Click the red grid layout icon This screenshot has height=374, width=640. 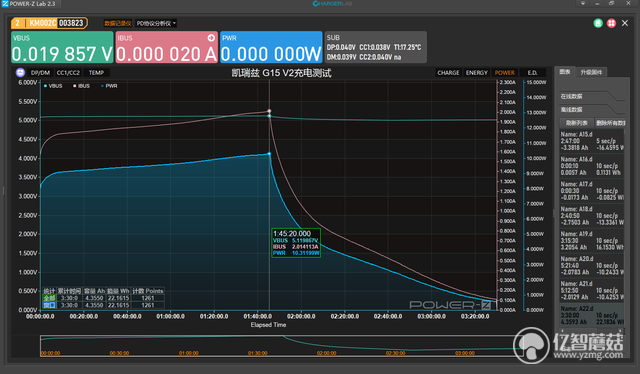click(x=611, y=23)
